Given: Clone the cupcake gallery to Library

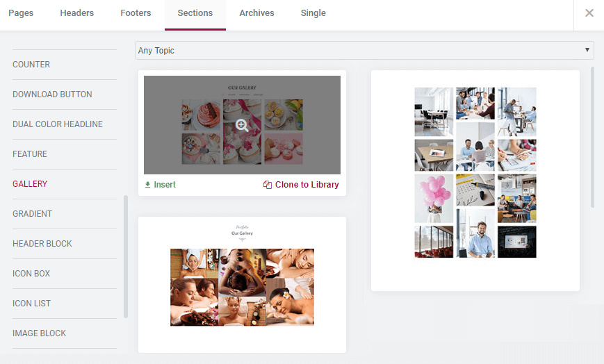Looking at the screenshot, I should pyautogui.click(x=301, y=185).
